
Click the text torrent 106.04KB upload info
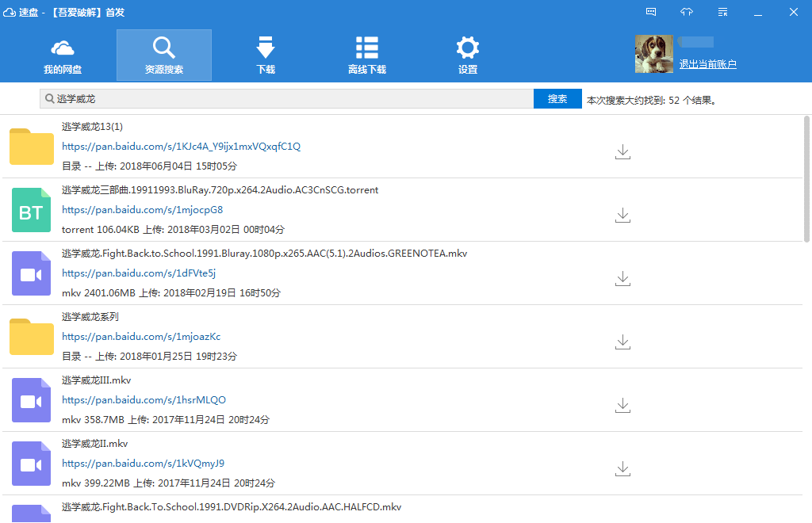173,229
